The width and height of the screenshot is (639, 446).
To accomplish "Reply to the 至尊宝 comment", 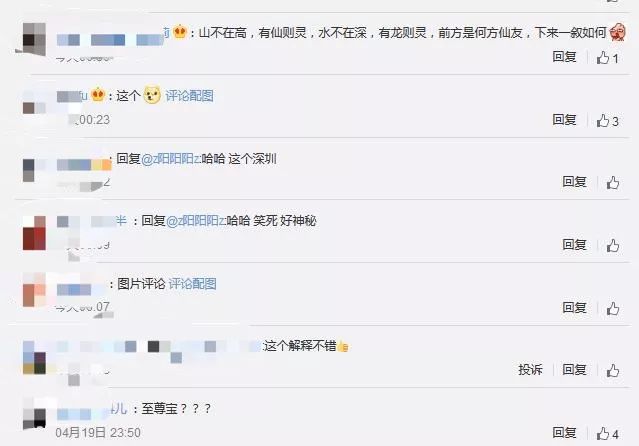I will click(564, 432).
